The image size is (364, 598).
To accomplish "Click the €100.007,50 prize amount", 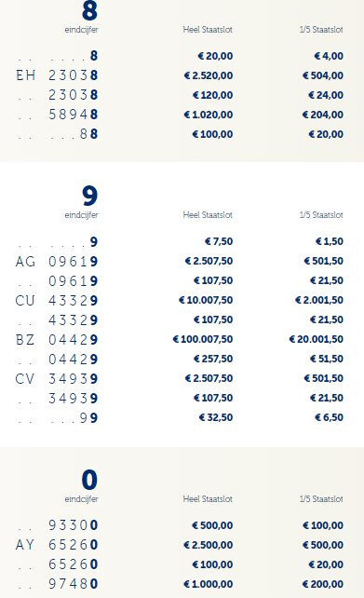I will coord(203,339).
